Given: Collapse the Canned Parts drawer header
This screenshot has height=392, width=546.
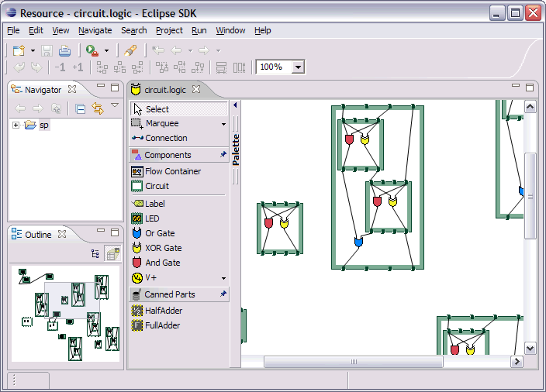Looking at the screenshot, I should pos(169,294).
